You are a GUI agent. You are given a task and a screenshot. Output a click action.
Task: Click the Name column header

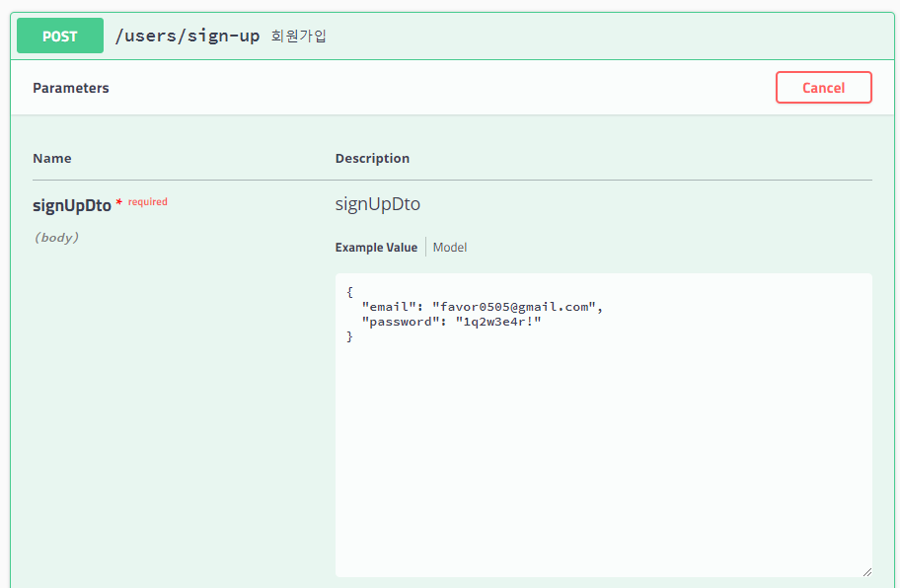51,158
